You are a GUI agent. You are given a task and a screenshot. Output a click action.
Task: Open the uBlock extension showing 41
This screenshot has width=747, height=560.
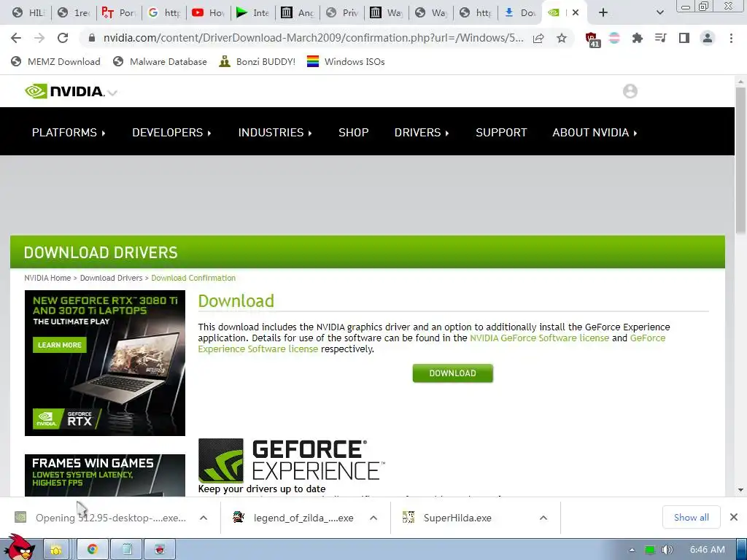point(592,39)
